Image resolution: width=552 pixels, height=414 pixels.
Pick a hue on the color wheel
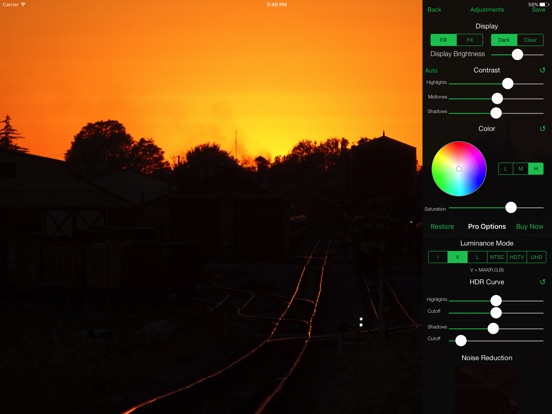(x=459, y=169)
